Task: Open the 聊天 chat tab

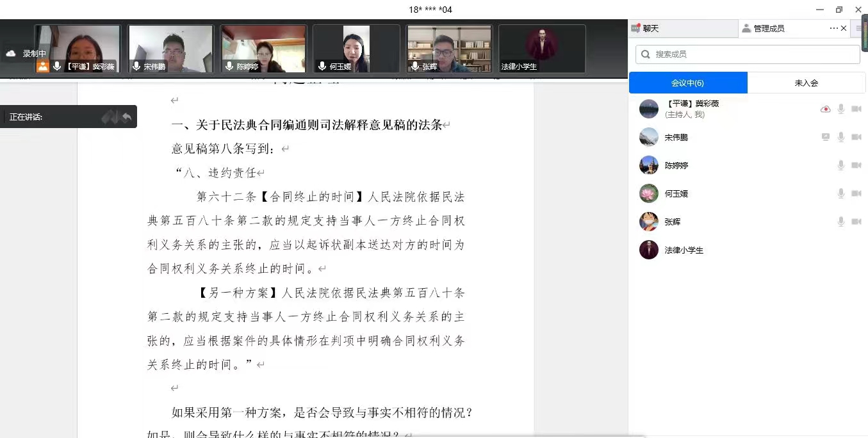Action: [683, 28]
